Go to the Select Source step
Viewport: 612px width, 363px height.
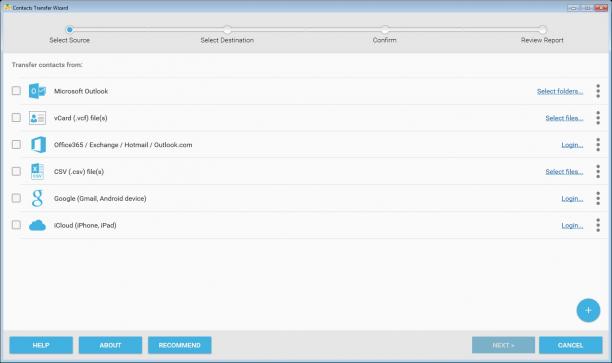(69, 29)
